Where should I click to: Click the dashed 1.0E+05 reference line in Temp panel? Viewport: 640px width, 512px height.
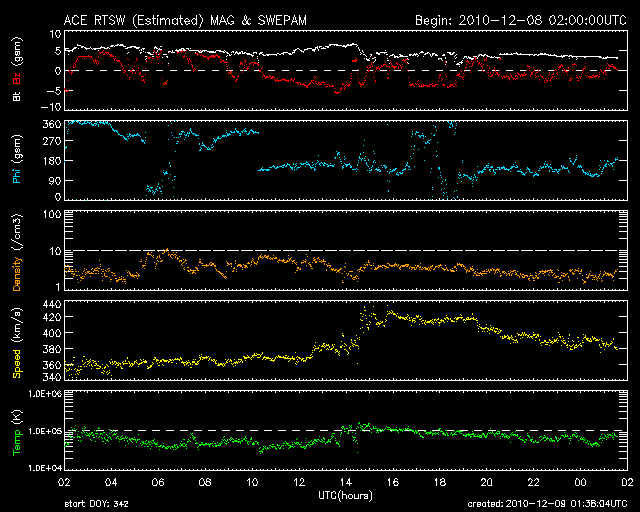pos(346,430)
